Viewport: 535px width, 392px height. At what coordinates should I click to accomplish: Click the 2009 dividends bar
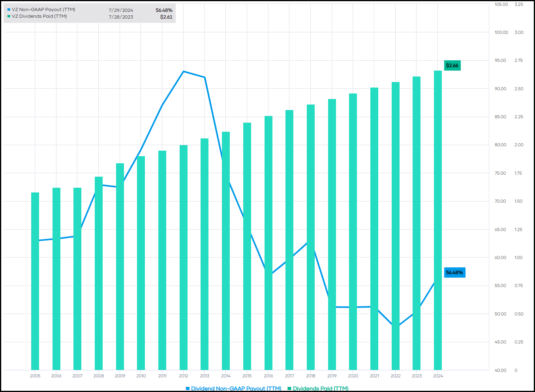pos(120,267)
